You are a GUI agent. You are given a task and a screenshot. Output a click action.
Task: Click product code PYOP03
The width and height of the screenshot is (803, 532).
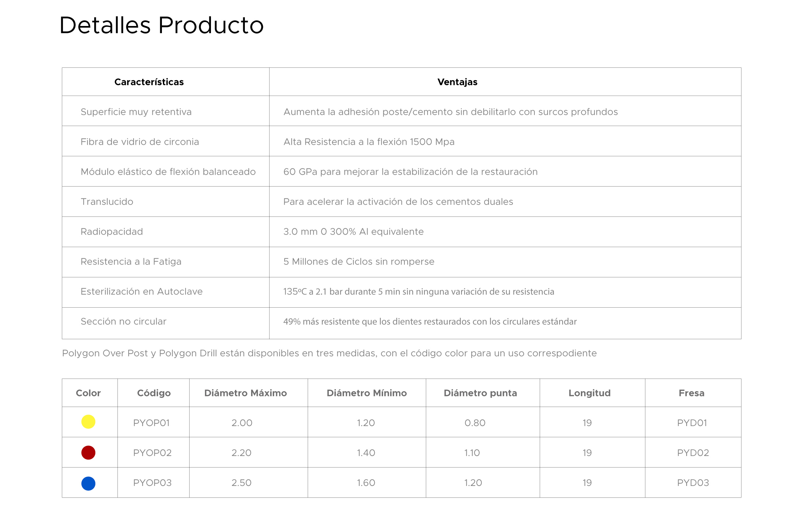(152, 482)
